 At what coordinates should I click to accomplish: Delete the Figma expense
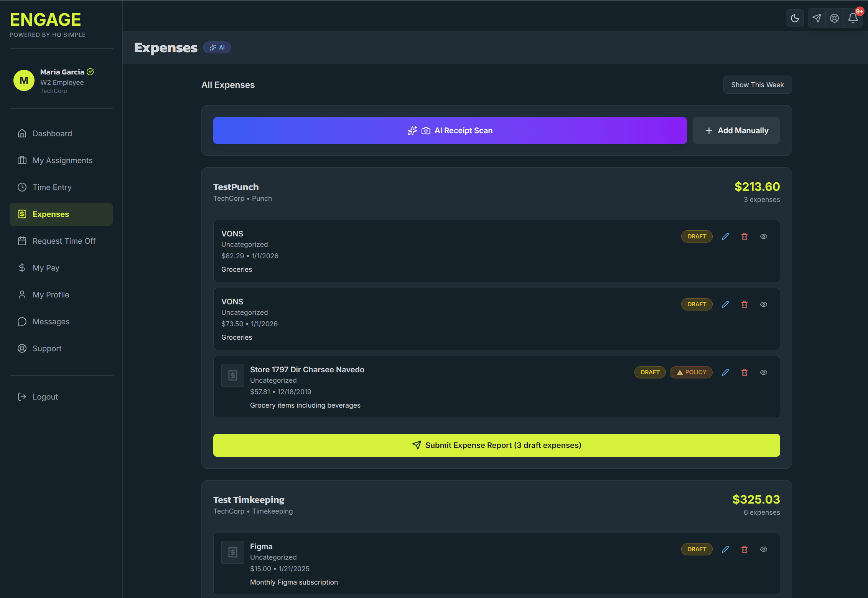pos(744,549)
